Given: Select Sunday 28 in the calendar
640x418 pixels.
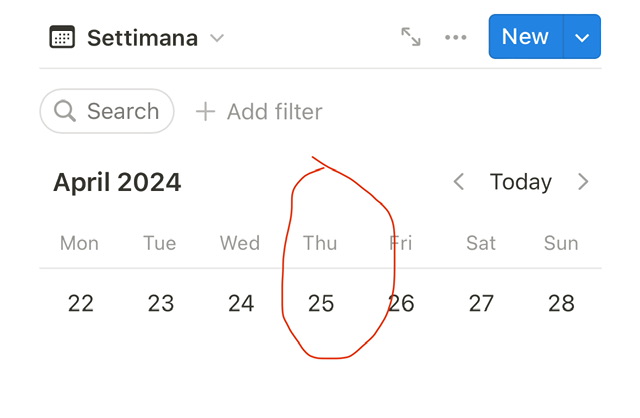Looking at the screenshot, I should point(561,303).
